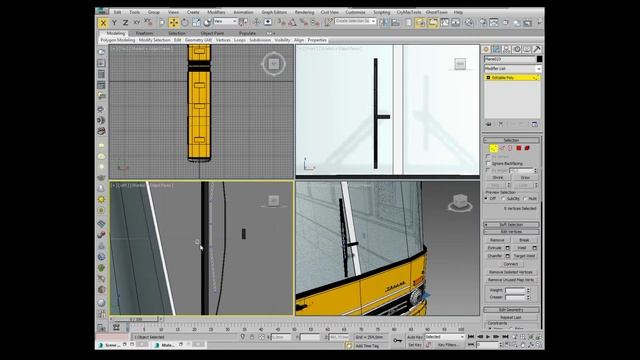The image size is (640, 360).
Task: Open the Utilities hammer panel tab
Action: coord(537,49)
